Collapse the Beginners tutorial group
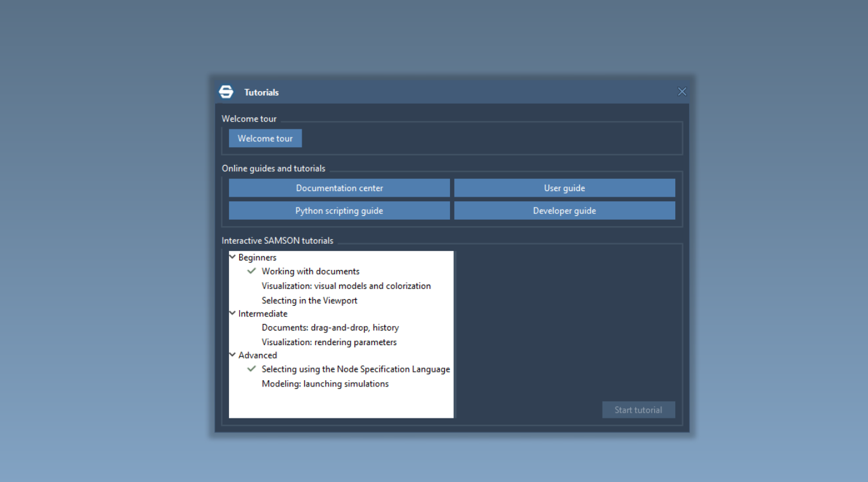 (x=233, y=257)
